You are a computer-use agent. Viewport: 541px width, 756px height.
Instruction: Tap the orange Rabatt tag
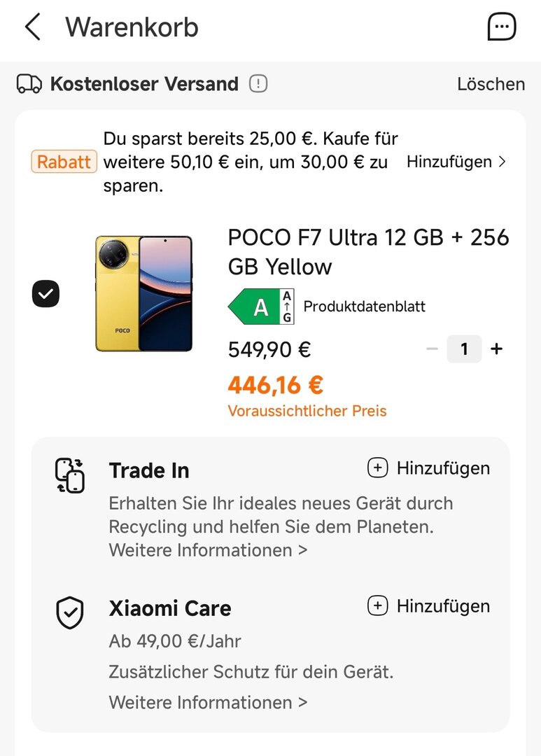tap(64, 162)
